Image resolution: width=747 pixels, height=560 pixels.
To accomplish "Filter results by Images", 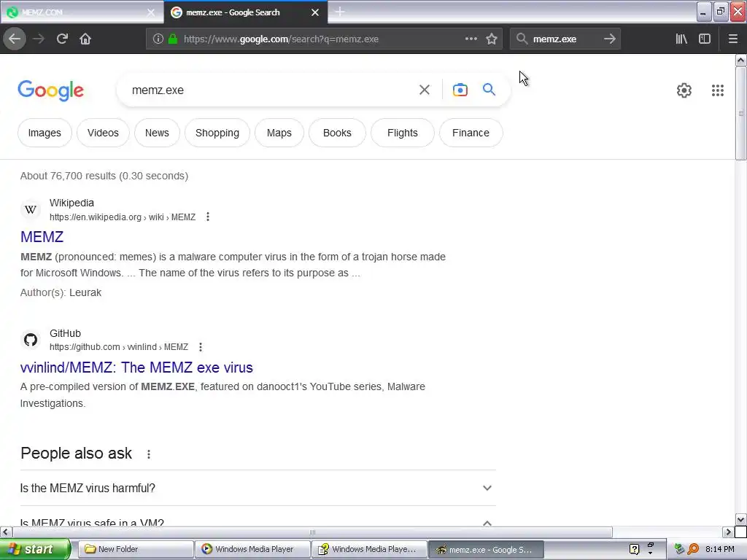I will pyautogui.click(x=44, y=133).
